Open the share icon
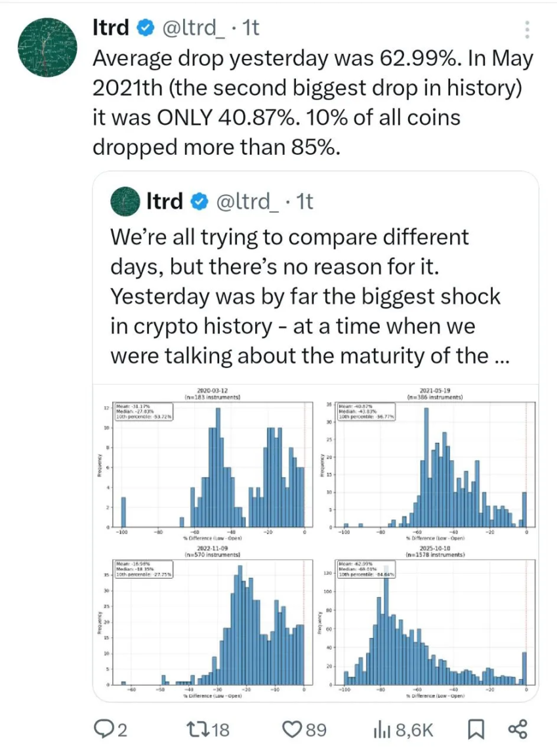This screenshot has height=756, width=557. (518, 729)
